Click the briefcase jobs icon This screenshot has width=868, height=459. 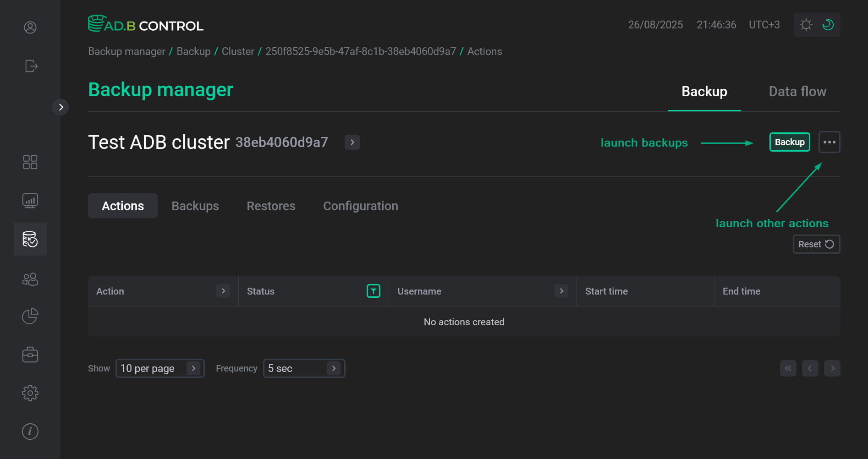click(30, 354)
